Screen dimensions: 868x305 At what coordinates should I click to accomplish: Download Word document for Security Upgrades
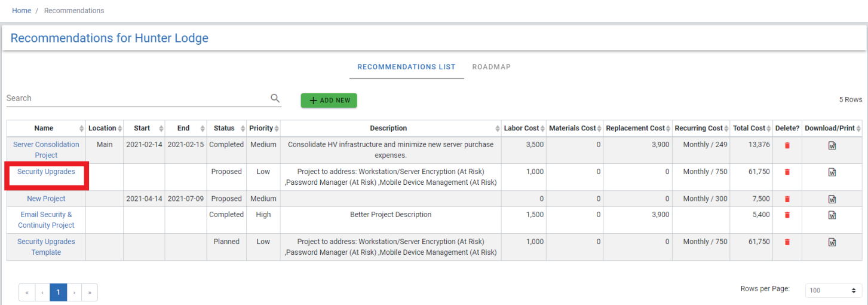coord(832,172)
